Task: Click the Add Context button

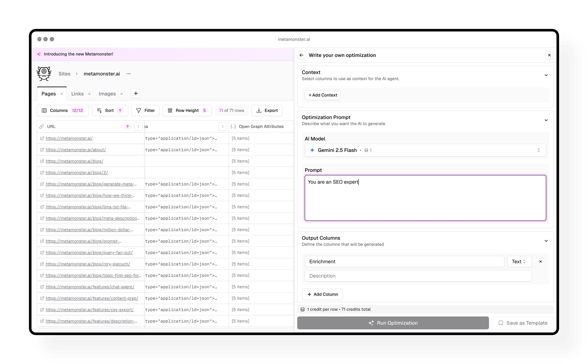Action: click(x=322, y=95)
